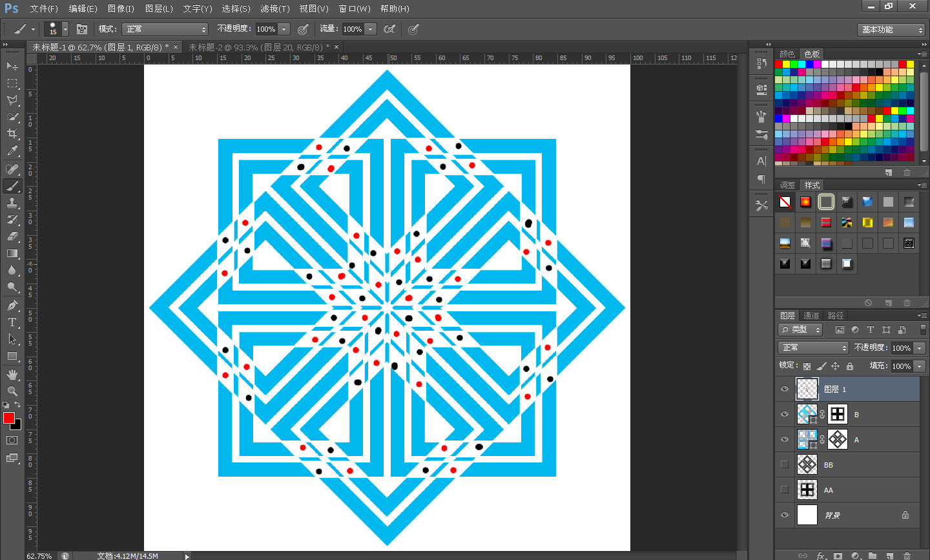The width and height of the screenshot is (930, 560).
Task: Click the 背景 layer thumbnail
Action: pyautogui.click(x=807, y=515)
